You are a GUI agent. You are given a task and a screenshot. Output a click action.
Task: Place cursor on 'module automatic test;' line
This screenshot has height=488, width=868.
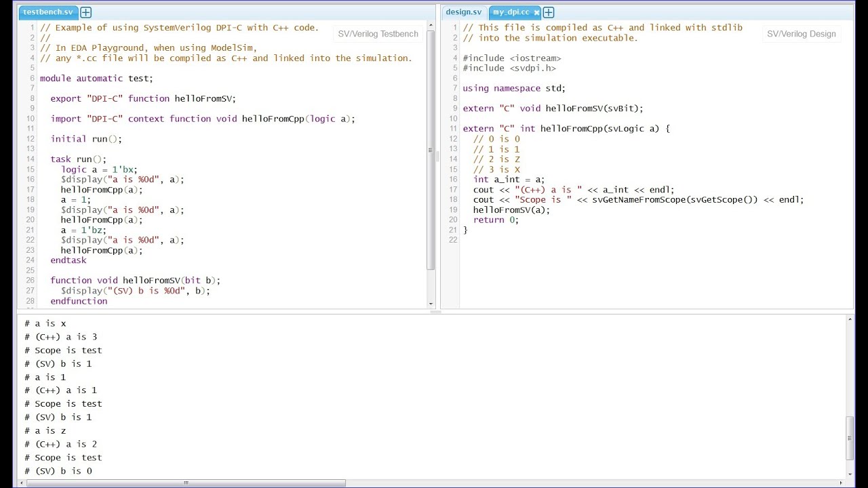tap(96, 79)
